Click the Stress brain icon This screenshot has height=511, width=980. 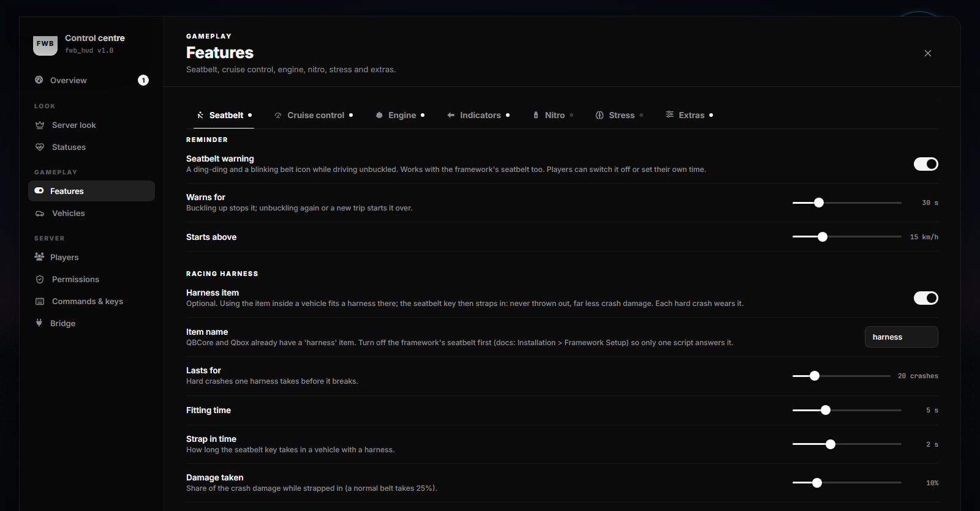[x=600, y=115]
